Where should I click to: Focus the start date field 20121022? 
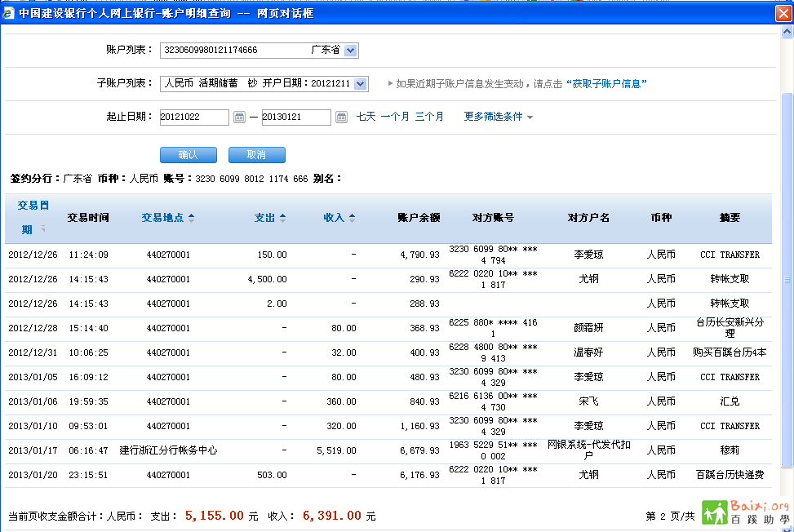coord(194,117)
